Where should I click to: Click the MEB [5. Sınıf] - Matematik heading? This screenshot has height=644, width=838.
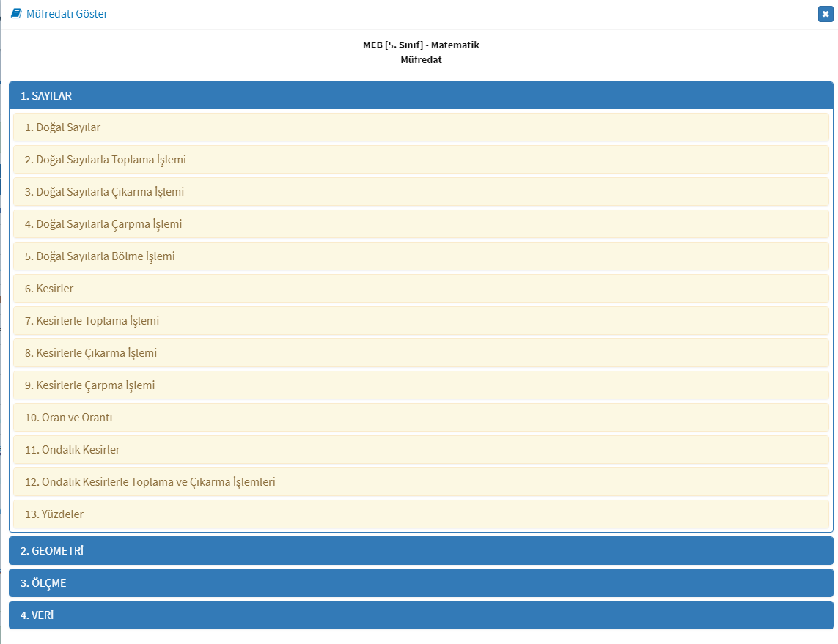421,45
